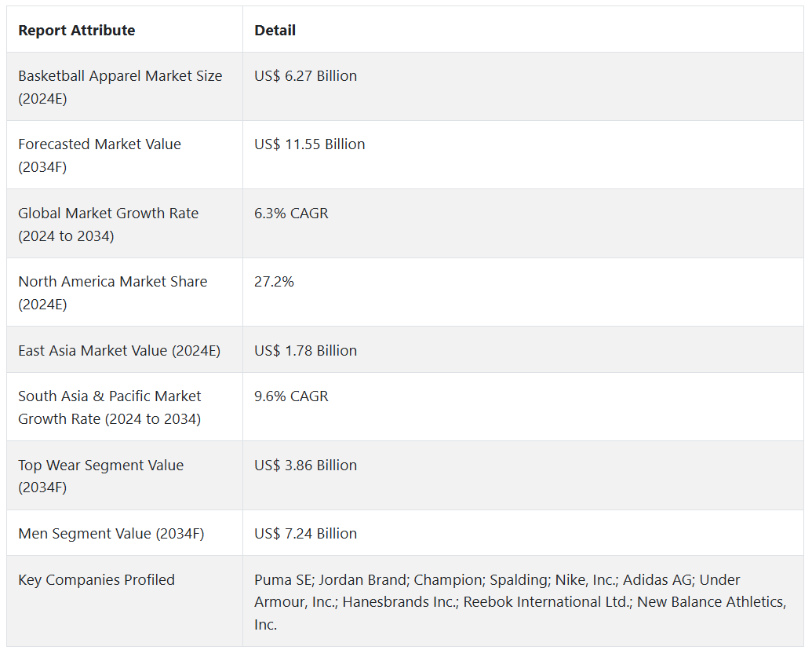Click the 9.6% CAGR value
Screen dimensions: 812x650
(x=291, y=396)
